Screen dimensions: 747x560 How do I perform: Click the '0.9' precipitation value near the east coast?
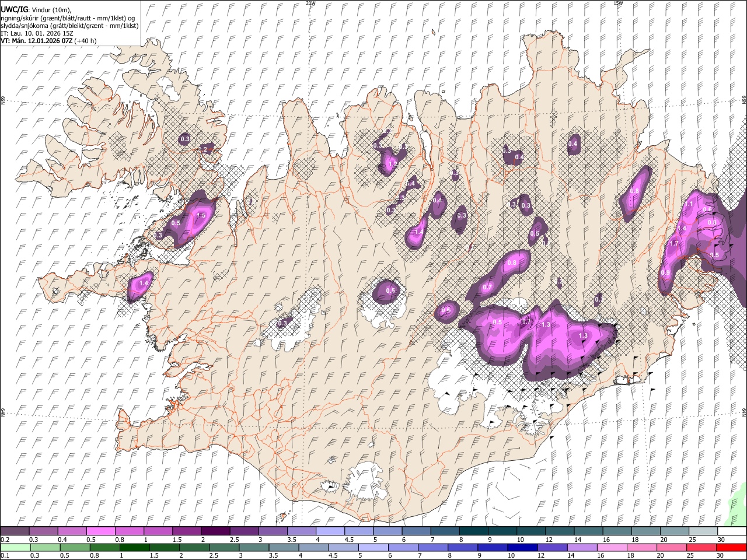click(x=665, y=272)
